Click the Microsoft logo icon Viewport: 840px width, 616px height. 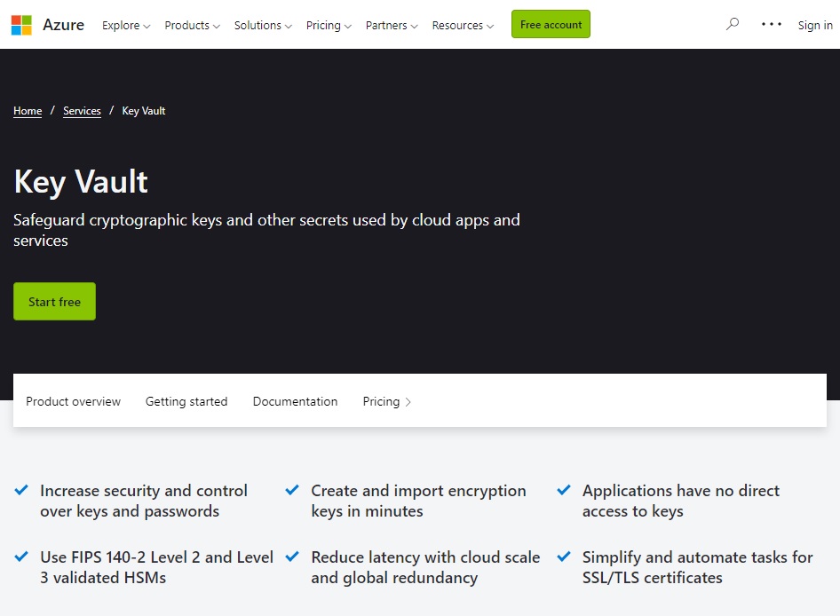tap(21, 25)
